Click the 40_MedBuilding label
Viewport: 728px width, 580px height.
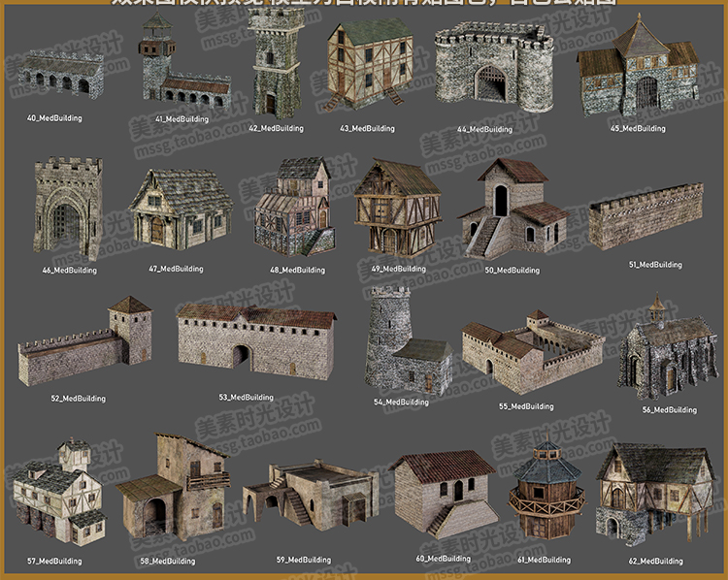coord(54,118)
